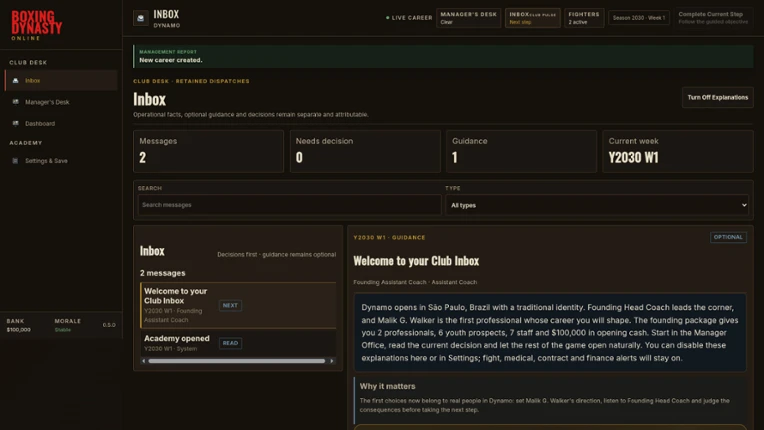Click the READ badge on Academy opened
This screenshot has height=430, width=764.
pos(230,343)
